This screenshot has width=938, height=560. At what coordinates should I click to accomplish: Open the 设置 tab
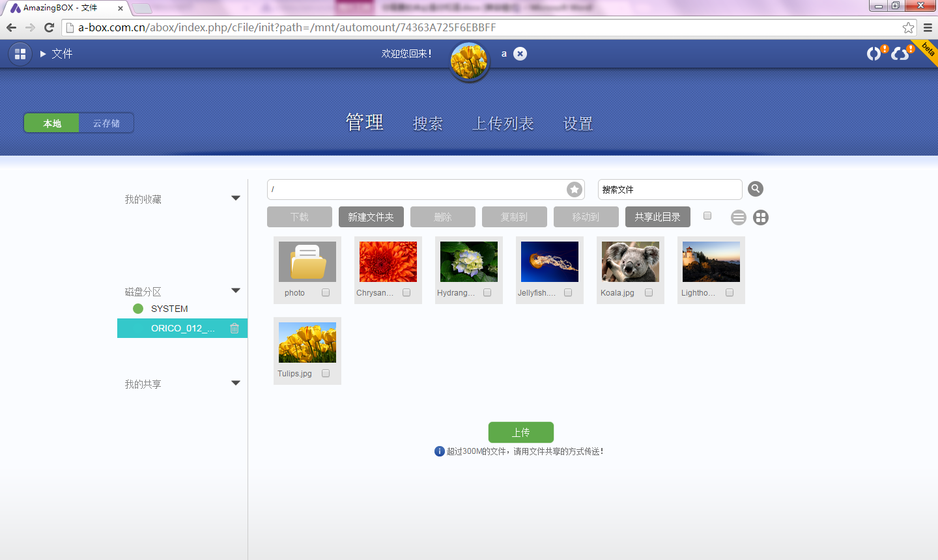point(578,124)
